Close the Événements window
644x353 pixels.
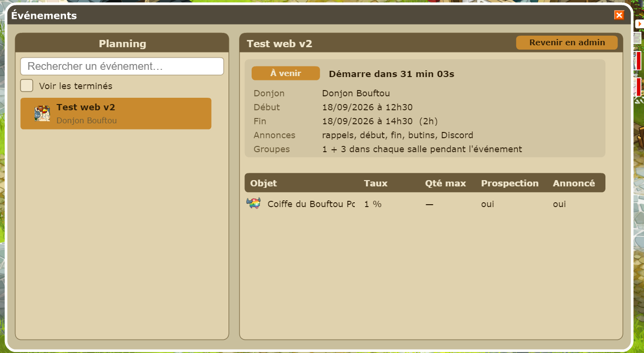pyautogui.click(x=619, y=15)
